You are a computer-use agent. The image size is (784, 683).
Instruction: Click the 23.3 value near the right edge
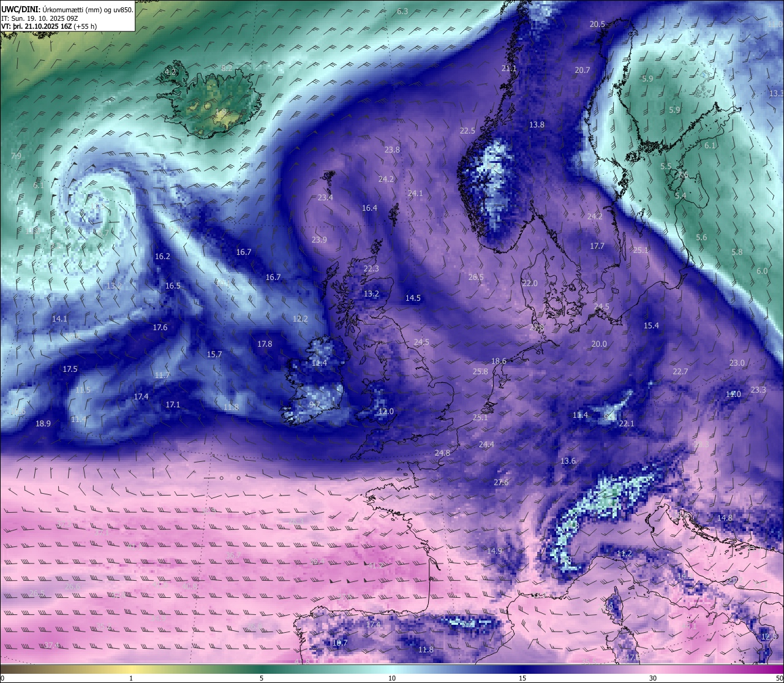click(x=758, y=390)
